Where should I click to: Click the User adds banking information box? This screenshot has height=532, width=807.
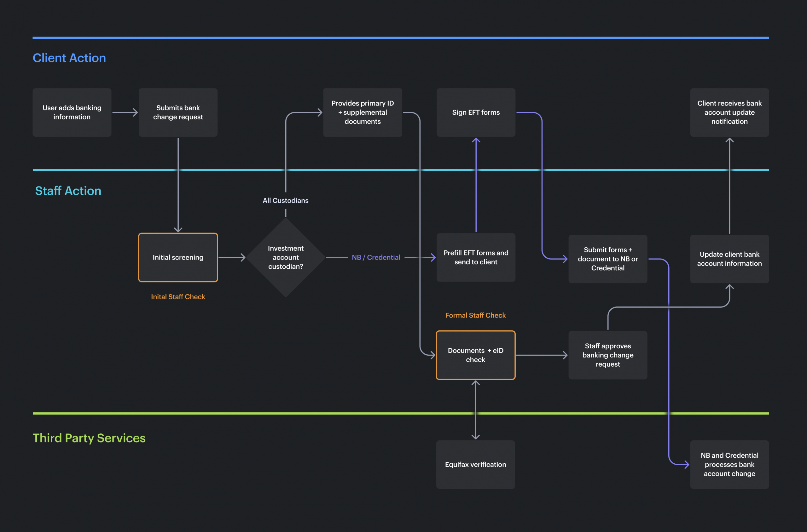coord(72,112)
